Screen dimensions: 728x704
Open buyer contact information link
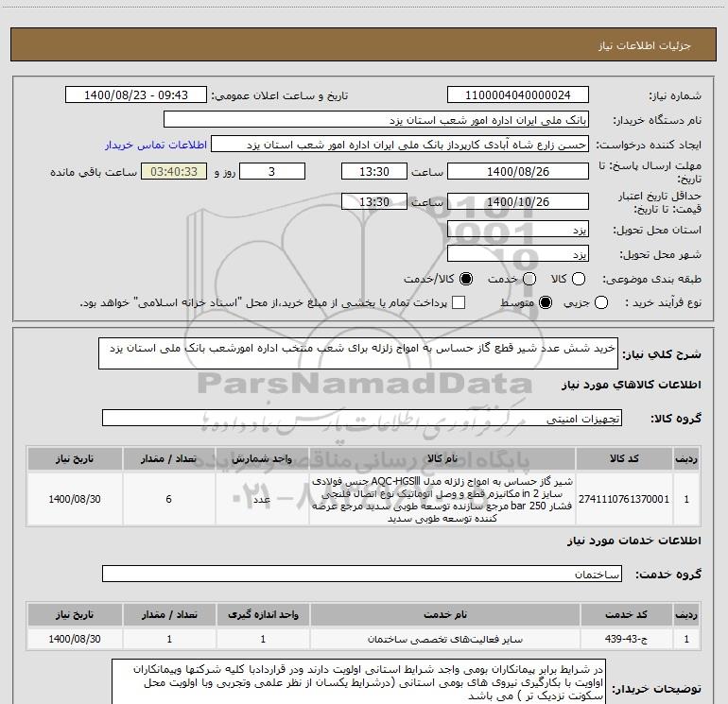click(156, 145)
